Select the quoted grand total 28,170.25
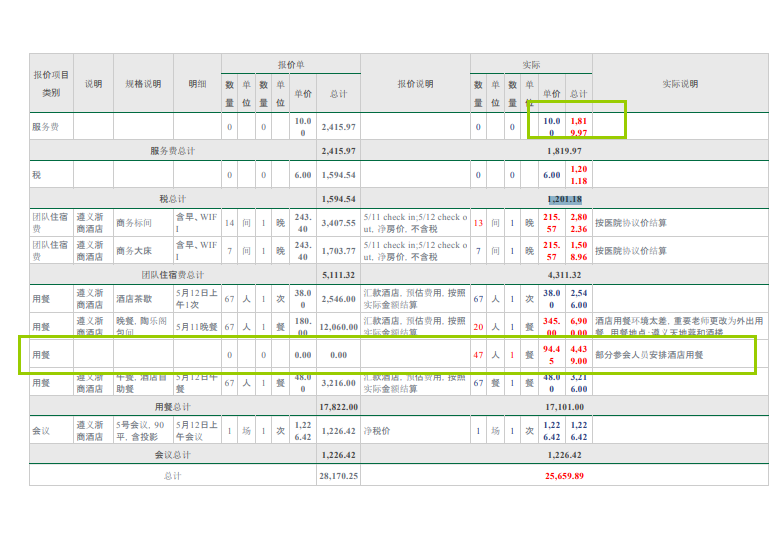The height and width of the screenshot is (533, 783). (x=338, y=476)
